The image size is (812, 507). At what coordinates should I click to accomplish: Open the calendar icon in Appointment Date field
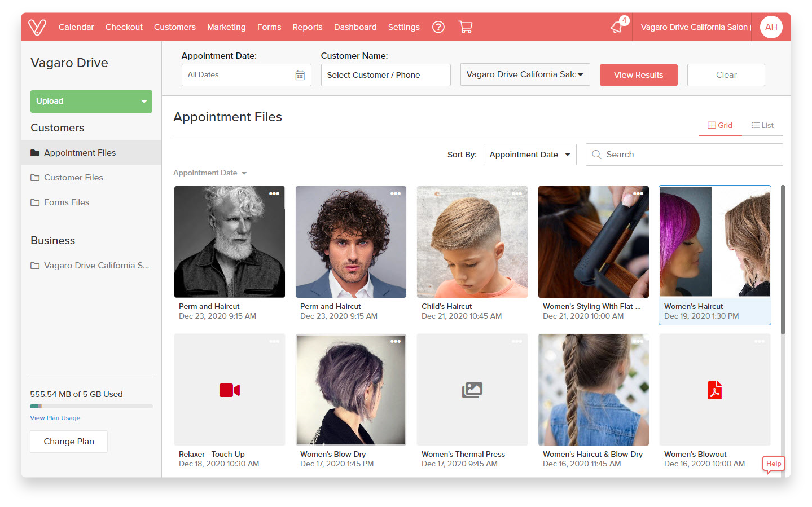click(x=300, y=74)
